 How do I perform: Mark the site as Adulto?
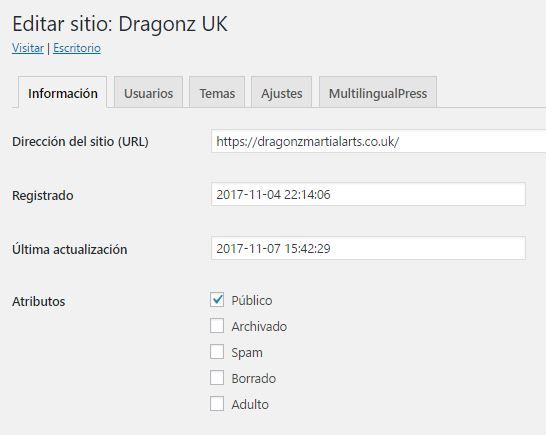(217, 404)
